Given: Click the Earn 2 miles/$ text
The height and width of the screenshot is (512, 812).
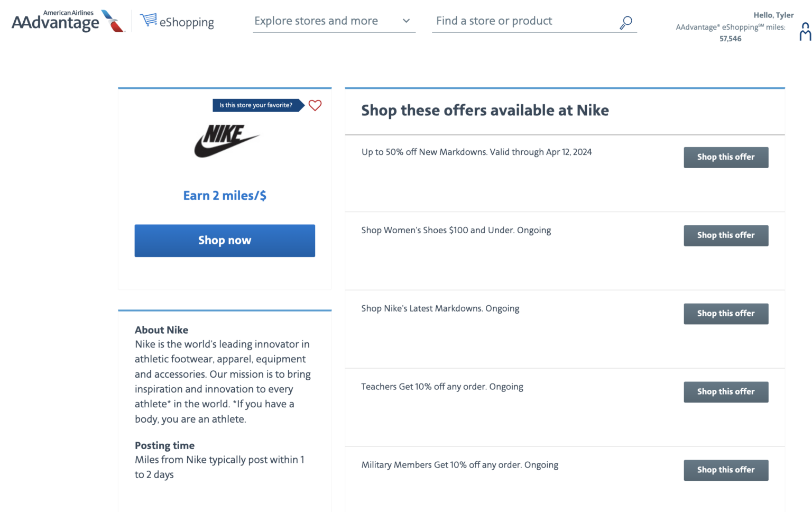Looking at the screenshot, I should point(225,196).
